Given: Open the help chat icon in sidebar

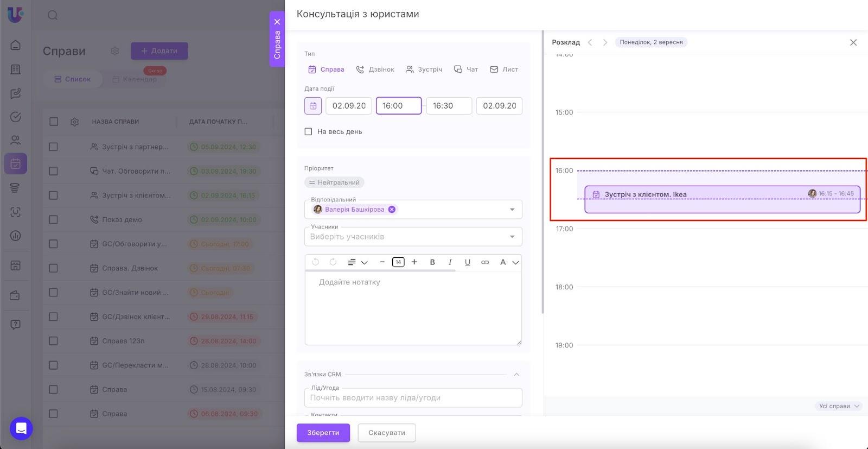Looking at the screenshot, I should pyautogui.click(x=16, y=325).
